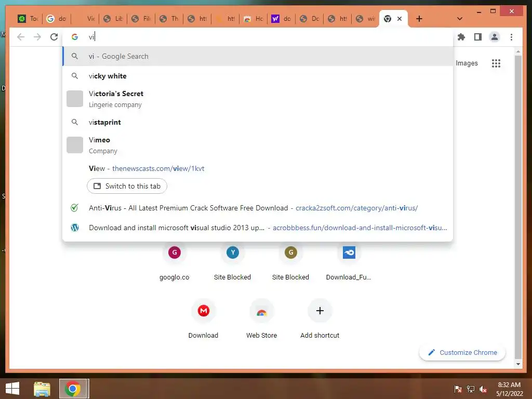The width and height of the screenshot is (532, 399).
Task: Open the Download shortcut with M icon
Action: tap(203, 319)
